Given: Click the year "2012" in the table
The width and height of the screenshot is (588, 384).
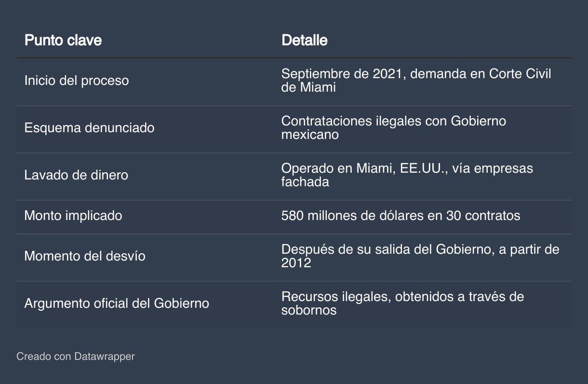Looking at the screenshot, I should (296, 263).
